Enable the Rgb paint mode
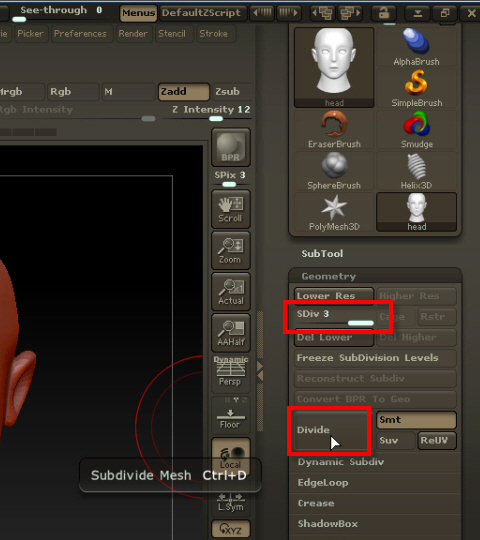 [x=73, y=92]
